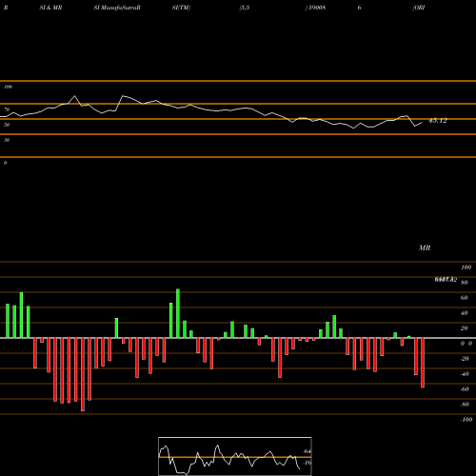Click the 100 label on RSI axis
The height and width of the screenshot is (476, 476).
click(8, 87)
